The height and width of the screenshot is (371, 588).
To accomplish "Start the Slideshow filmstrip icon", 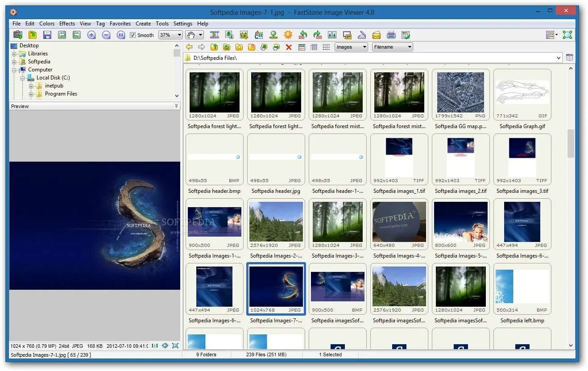I will pyautogui.click(x=215, y=35).
